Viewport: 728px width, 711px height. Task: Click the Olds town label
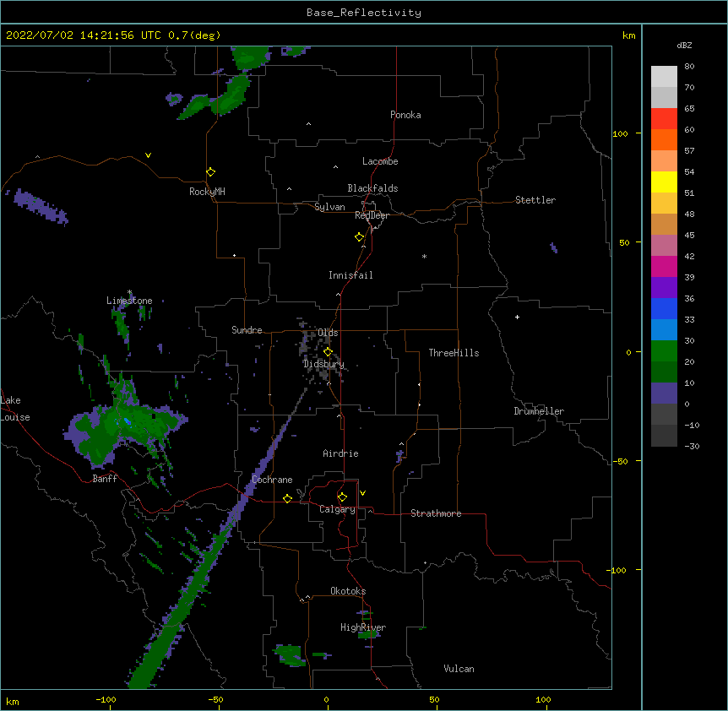coord(328,333)
